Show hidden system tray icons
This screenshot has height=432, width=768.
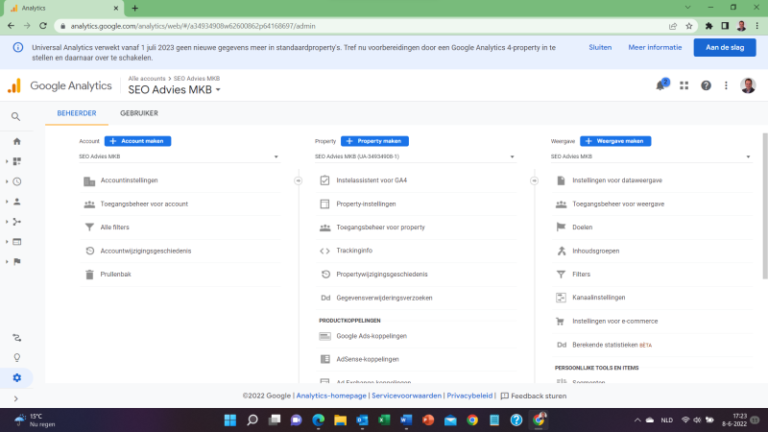[x=637, y=420]
